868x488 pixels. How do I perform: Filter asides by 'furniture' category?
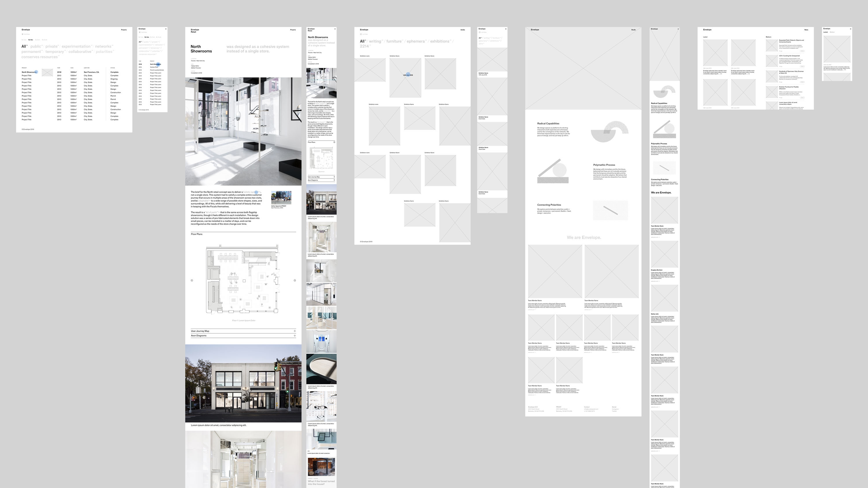[393, 41]
